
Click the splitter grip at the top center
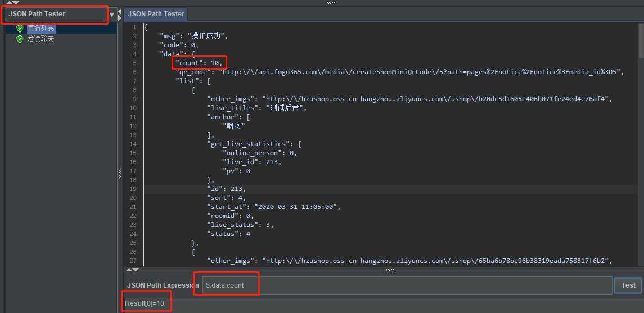click(x=331, y=3)
